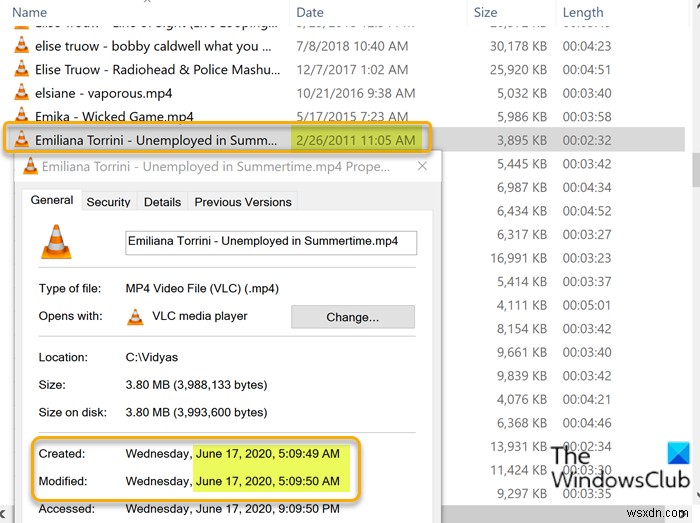This screenshot has width=700, height=523.
Task: Click length value 00:04:46
Action: pyautogui.click(x=587, y=423)
